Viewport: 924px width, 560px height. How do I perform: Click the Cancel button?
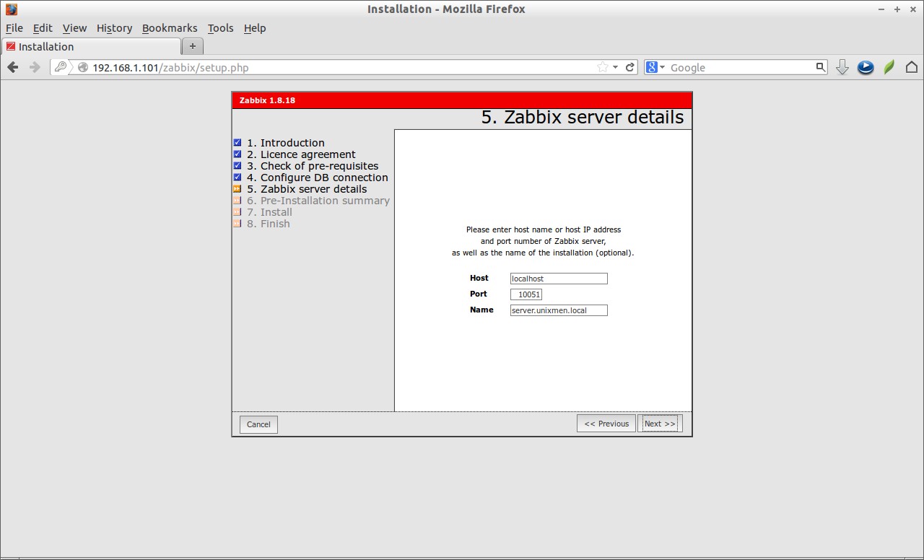[258, 424]
